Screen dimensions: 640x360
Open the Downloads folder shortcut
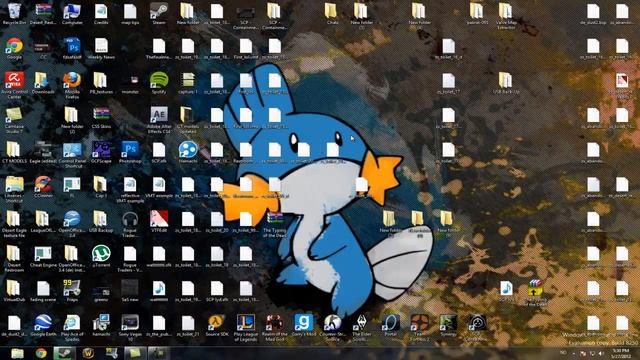[x=43, y=83]
